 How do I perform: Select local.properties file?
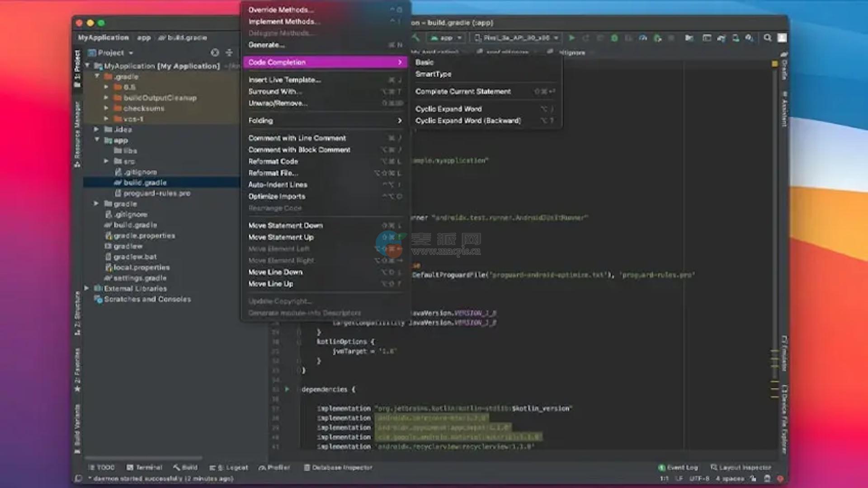coord(137,267)
